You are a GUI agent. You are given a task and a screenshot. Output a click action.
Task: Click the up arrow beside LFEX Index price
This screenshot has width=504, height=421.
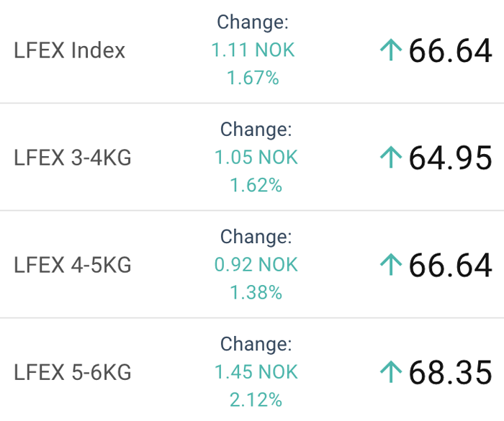click(391, 50)
